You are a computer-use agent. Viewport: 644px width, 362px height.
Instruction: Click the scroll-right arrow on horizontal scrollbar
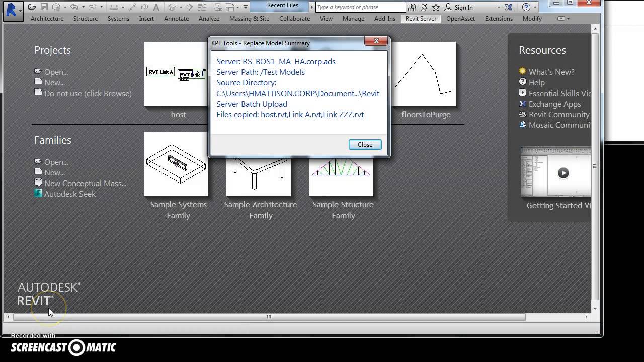point(586,317)
